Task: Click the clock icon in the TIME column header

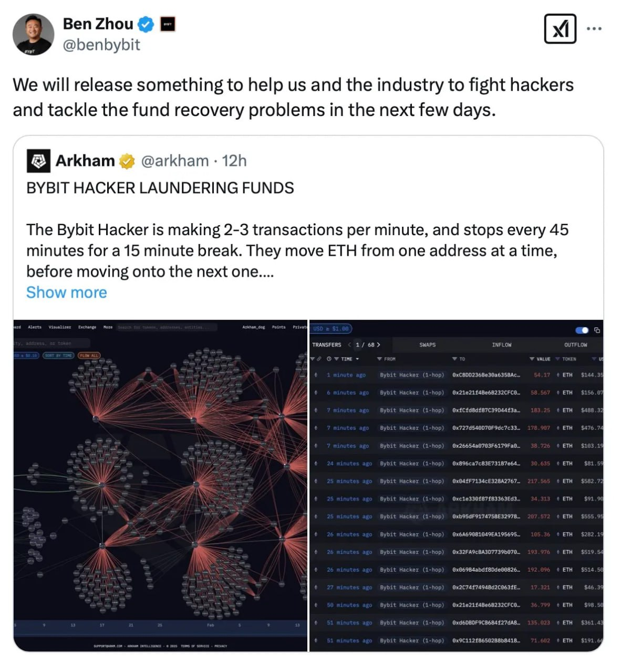Action: click(x=329, y=359)
